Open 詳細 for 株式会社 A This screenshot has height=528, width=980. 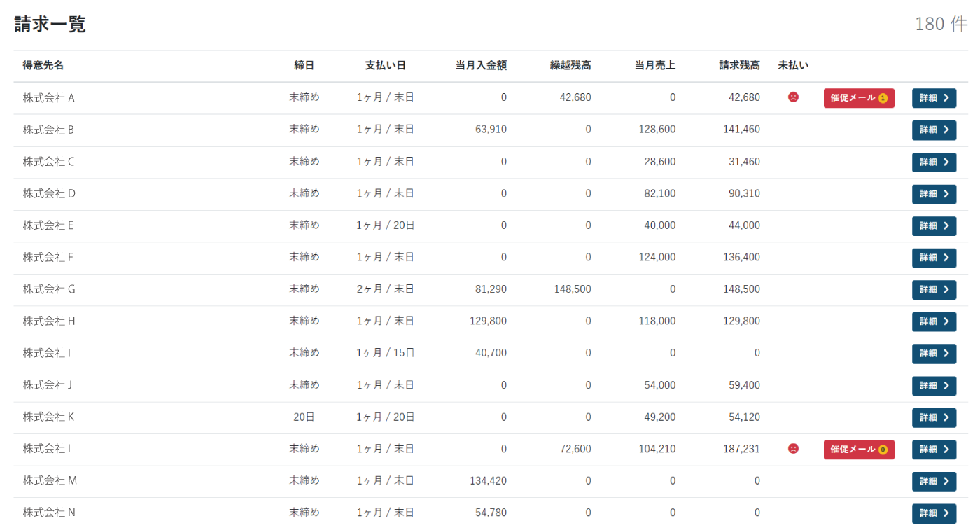click(x=934, y=98)
